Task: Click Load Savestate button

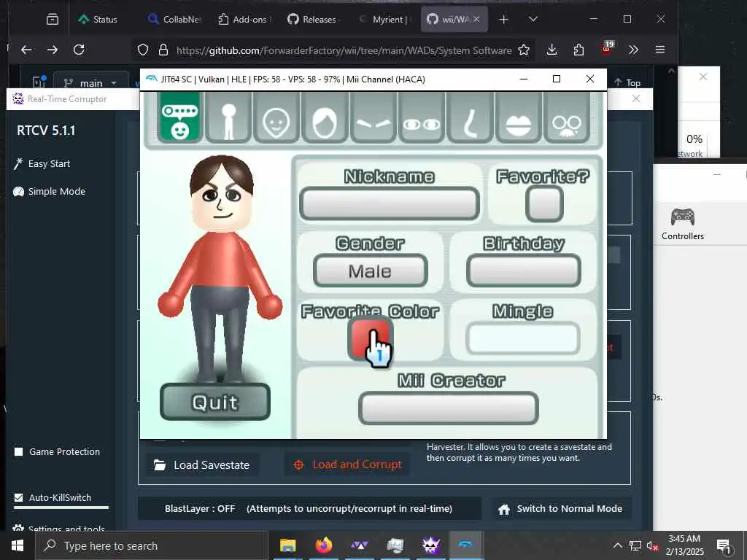Action: 202,464
